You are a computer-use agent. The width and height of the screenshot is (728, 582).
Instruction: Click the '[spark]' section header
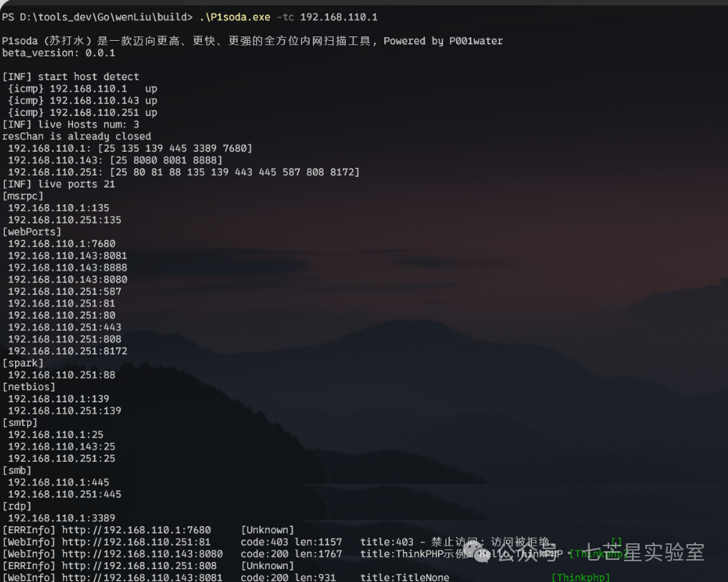pyautogui.click(x=23, y=363)
